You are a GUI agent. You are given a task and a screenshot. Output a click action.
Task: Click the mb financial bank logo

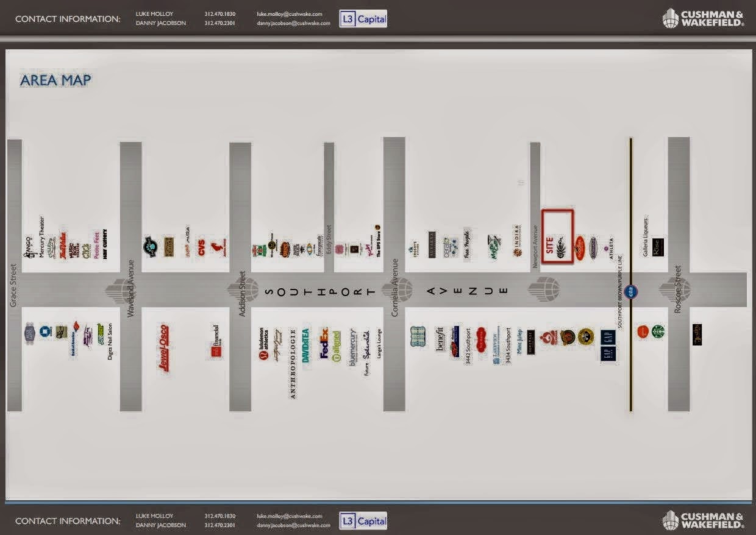coord(216,341)
